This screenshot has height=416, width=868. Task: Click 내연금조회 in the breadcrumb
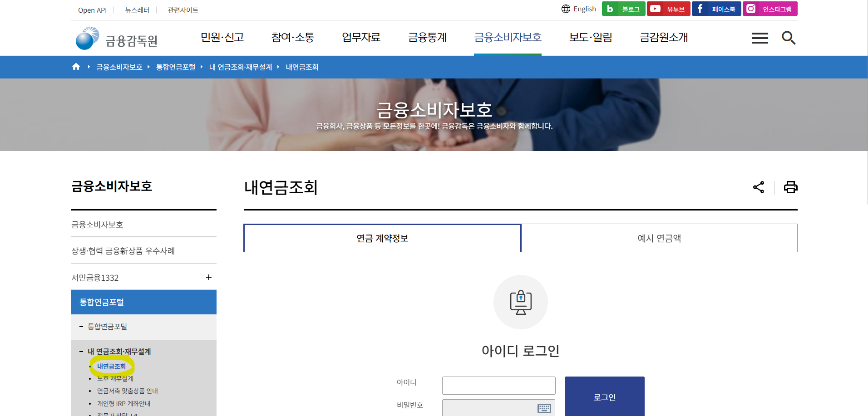(302, 67)
